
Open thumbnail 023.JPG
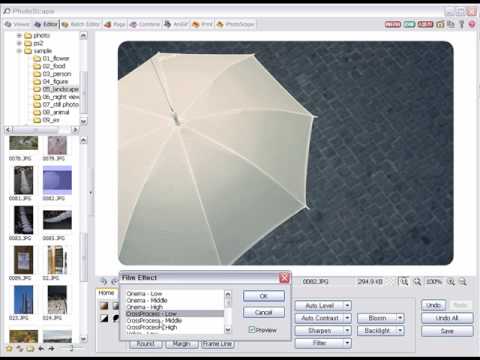tap(23, 300)
